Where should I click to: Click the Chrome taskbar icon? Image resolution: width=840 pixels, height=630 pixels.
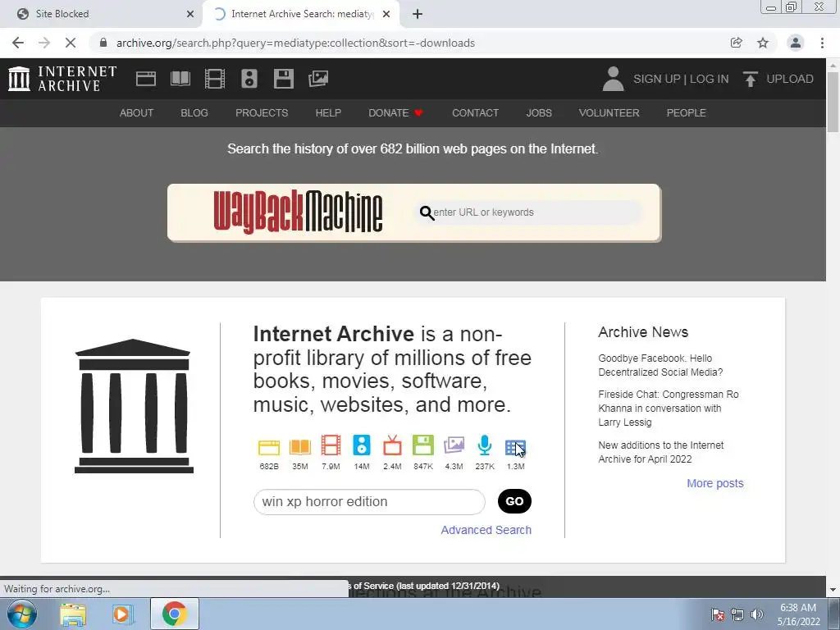(x=174, y=614)
